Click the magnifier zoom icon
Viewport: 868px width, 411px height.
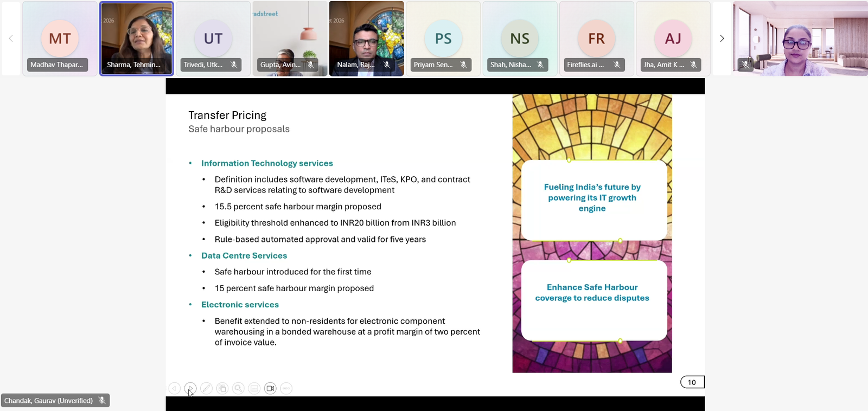tap(238, 388)
